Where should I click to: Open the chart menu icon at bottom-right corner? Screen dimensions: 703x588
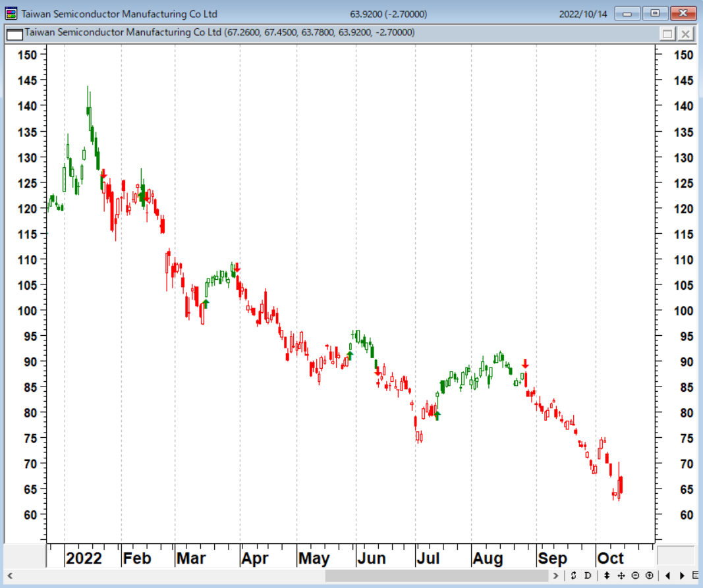click(x=696, y=575)
